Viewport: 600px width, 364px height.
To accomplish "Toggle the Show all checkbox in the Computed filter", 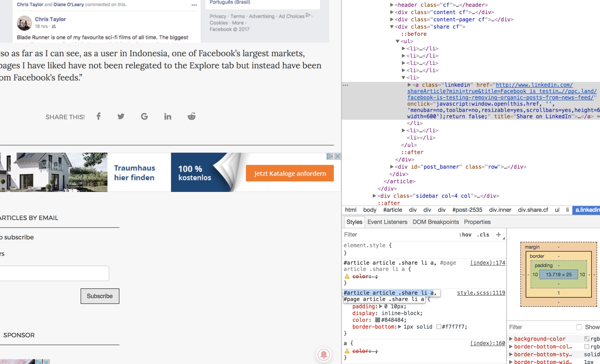I will click(579, 327).
